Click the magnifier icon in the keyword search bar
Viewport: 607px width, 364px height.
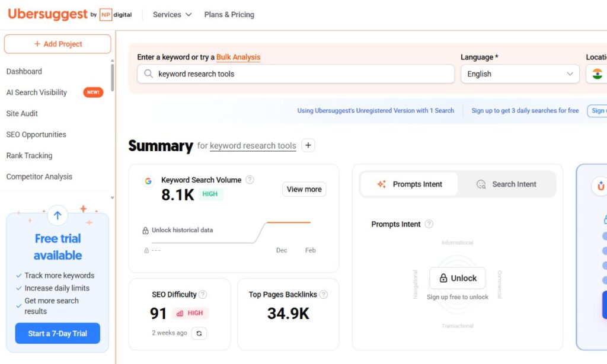pos(149,74)
